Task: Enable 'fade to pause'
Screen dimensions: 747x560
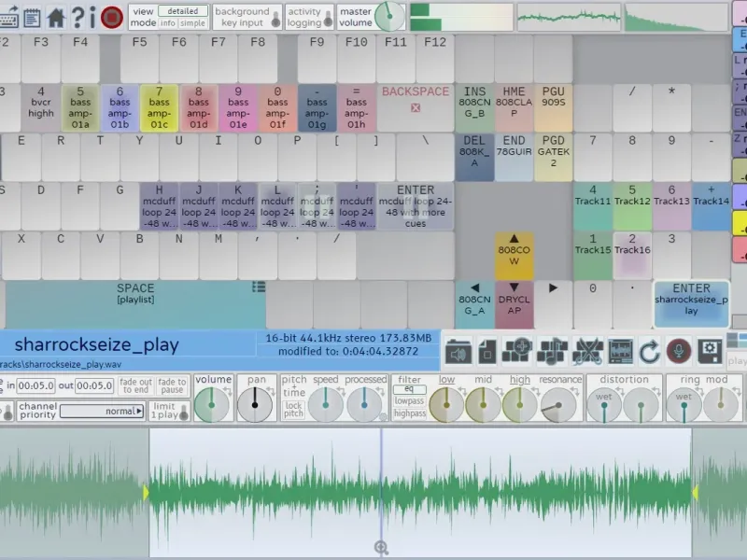Action: click(172, 385)
